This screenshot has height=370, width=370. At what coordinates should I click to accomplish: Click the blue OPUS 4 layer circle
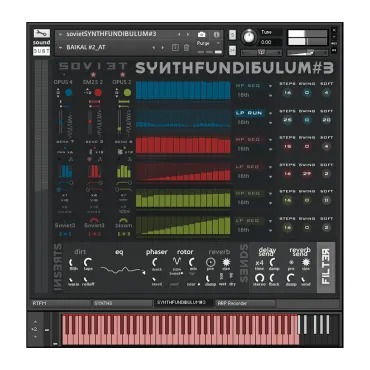tap(69, 92)
